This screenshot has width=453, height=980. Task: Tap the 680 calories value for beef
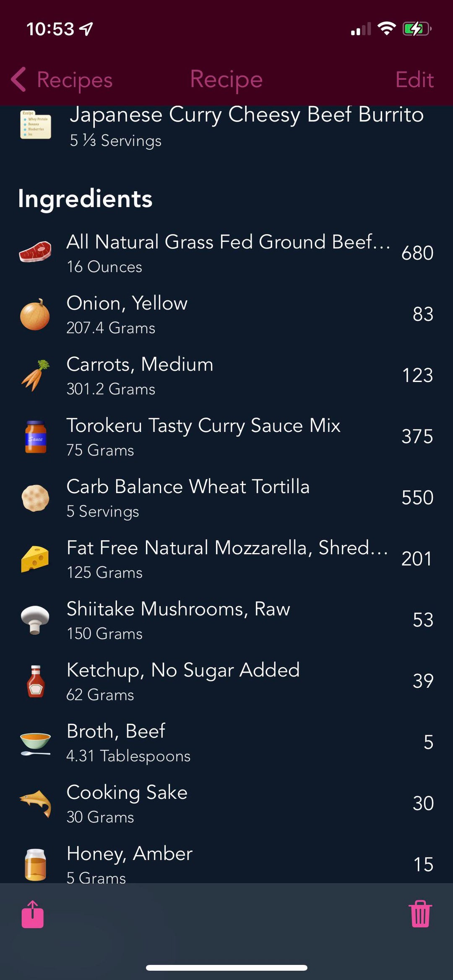417,253
